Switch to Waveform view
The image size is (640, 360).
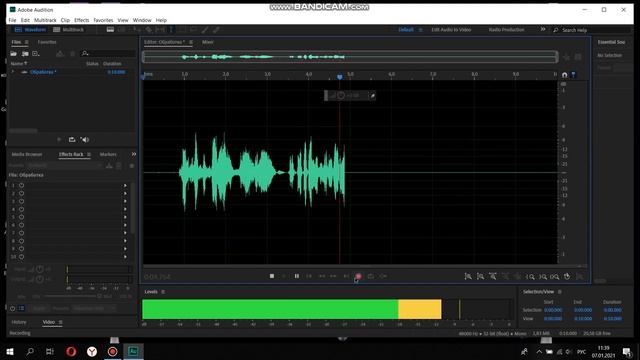coord(31,30)
